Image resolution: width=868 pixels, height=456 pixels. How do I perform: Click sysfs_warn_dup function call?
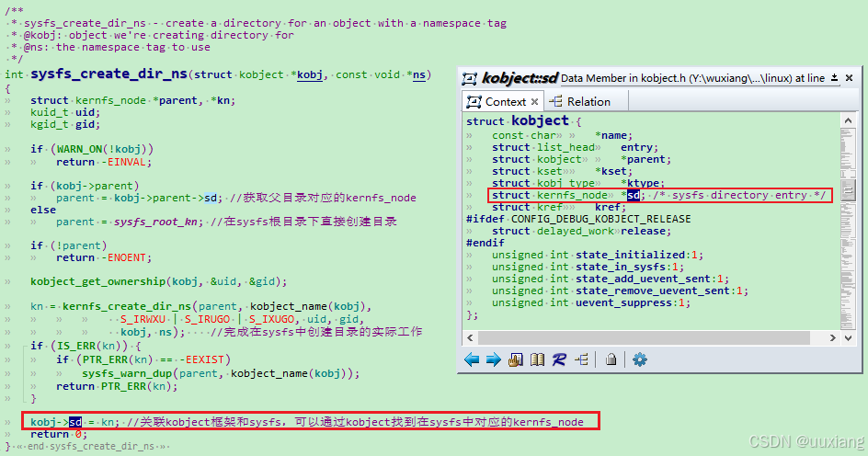[x=127, y=373]
